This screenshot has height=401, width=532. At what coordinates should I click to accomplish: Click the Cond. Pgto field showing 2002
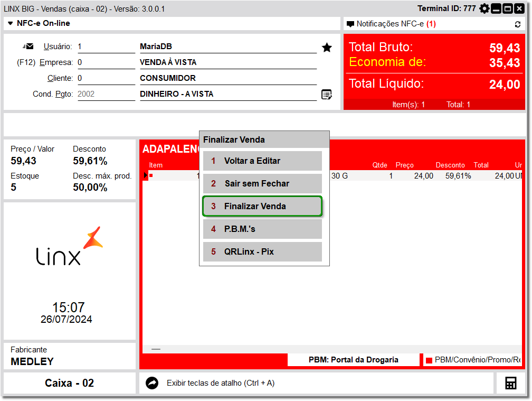[x=106, y=95]
